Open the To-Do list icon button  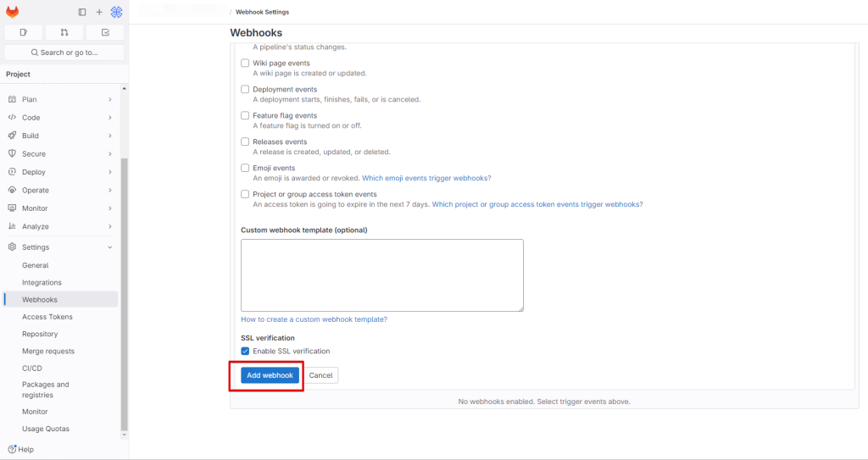(x=105, y=32)
